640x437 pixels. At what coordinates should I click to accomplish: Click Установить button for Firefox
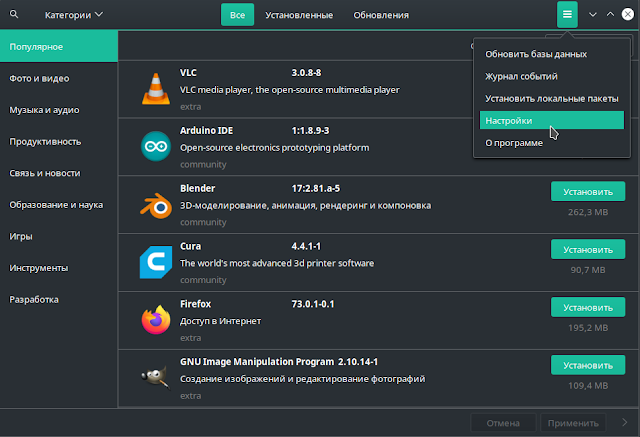tap(588, 307)
